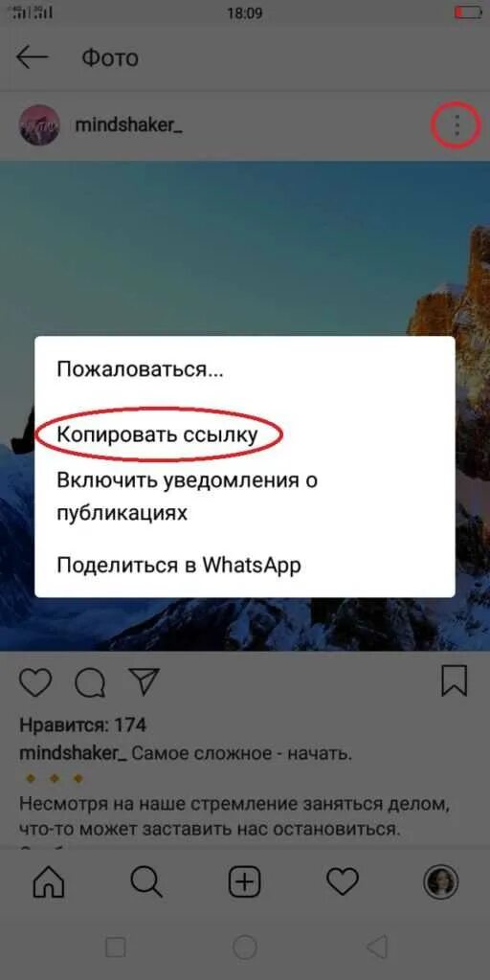Image resolution: width=490 pixels, height=980 pixels.
Task: Open mindshaker_ username in post header
Action: [x=129, y=125]
